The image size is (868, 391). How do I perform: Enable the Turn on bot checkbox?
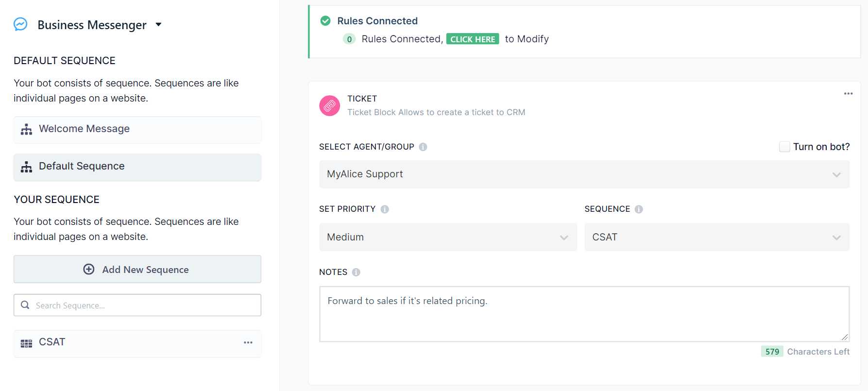(x=784, y=147)
